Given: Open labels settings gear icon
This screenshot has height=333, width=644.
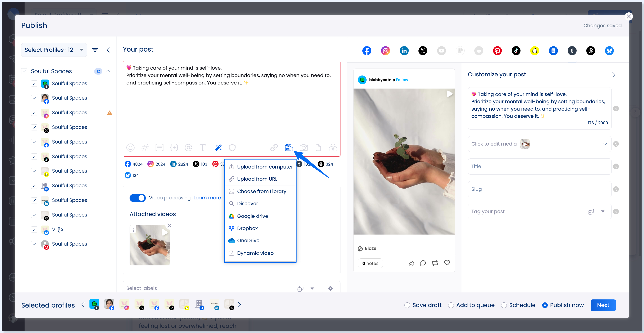Looking at the screenshot, I should (x=330, y=288).
